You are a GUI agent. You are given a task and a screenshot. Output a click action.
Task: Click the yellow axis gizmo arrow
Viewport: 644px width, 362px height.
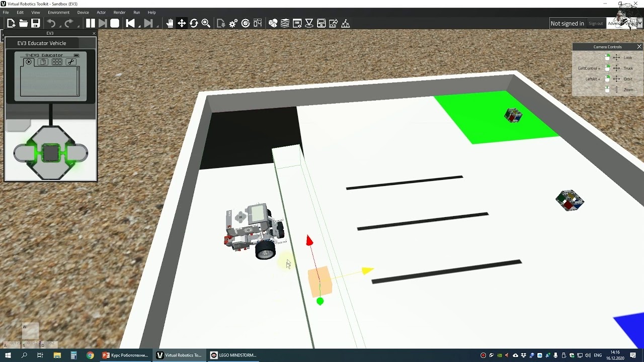click(367, 271)
